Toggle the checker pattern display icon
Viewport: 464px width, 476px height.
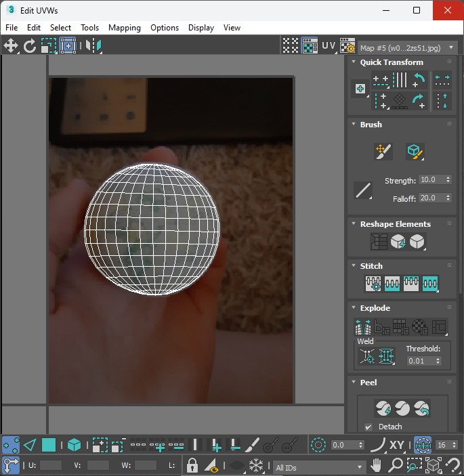click(291, 46)
